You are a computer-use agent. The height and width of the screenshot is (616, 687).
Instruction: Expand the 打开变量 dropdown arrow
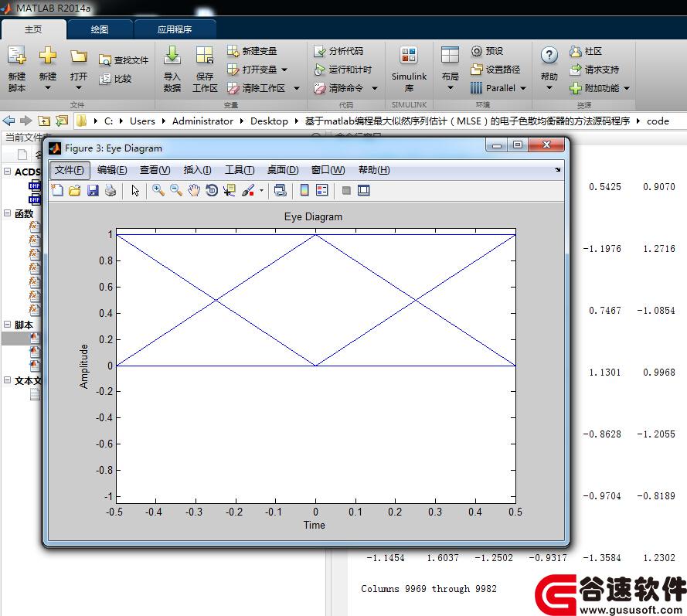click(284, 70)
